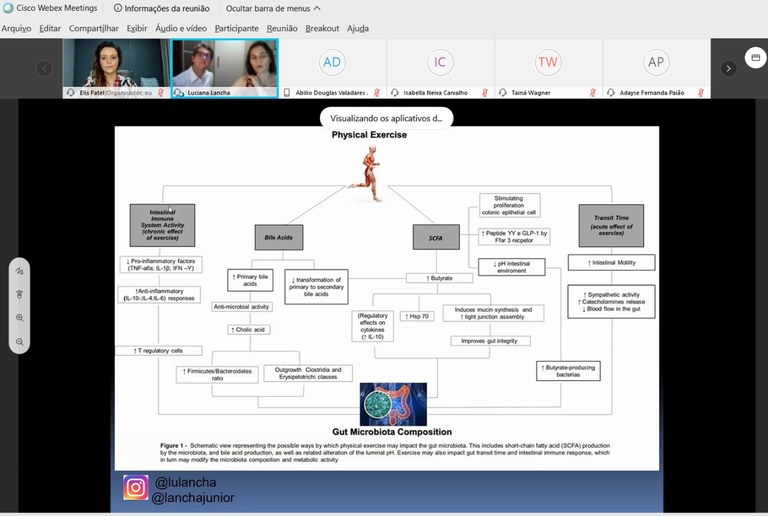
Task: Select Luciana Lancha video thumbnail
Action: [224, 64]
